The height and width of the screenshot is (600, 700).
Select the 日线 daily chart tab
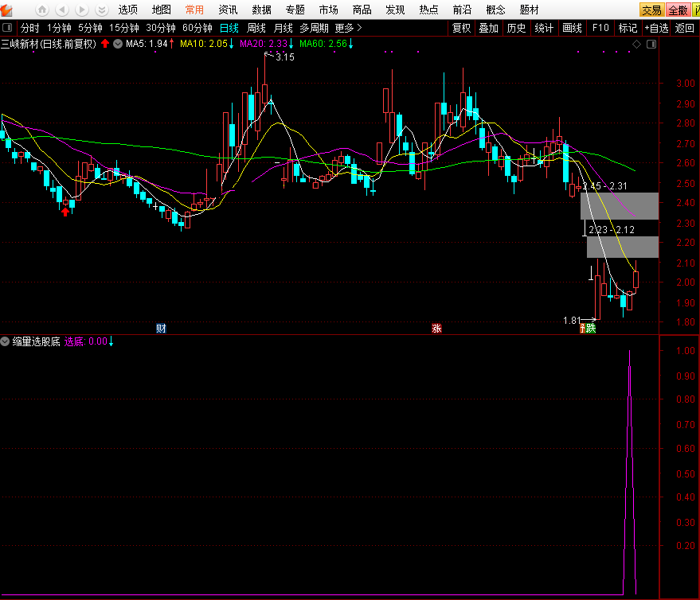pos(229,28)
